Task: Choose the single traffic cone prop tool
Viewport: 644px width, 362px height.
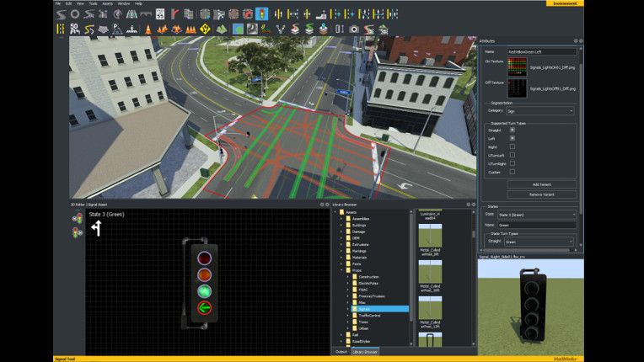Action: (x=148, y=29)
